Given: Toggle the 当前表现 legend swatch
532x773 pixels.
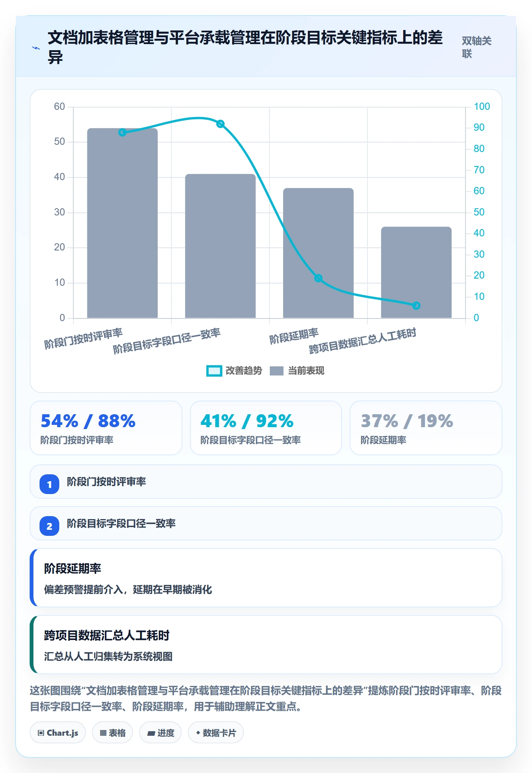Looking at the screenshot, I should coord(276,371).
